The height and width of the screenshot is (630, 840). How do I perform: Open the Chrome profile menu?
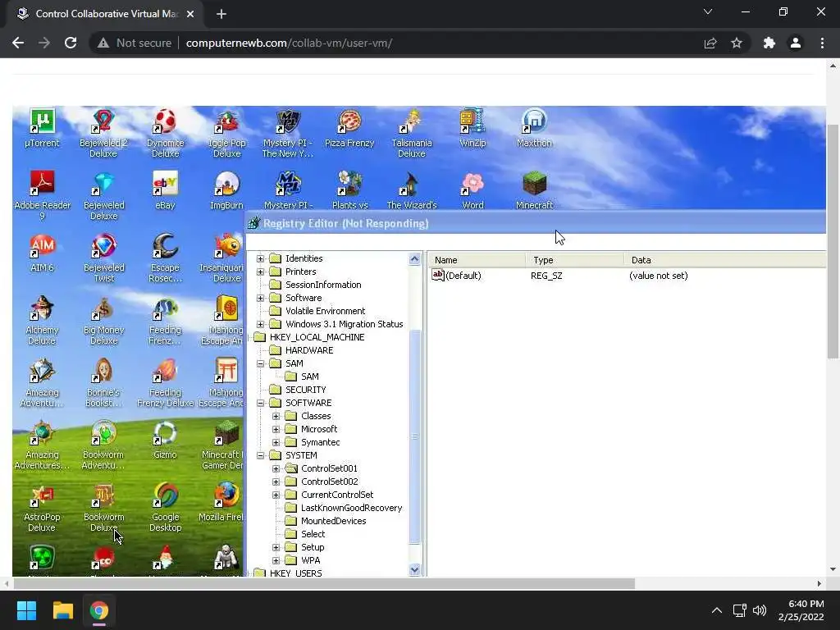click(x=796, y=43)
